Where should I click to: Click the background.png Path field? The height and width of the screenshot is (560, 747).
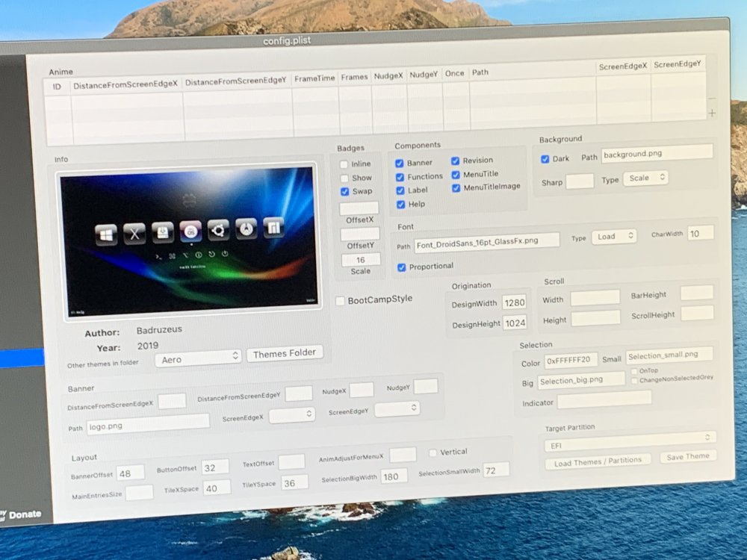[x=657, y=153]
